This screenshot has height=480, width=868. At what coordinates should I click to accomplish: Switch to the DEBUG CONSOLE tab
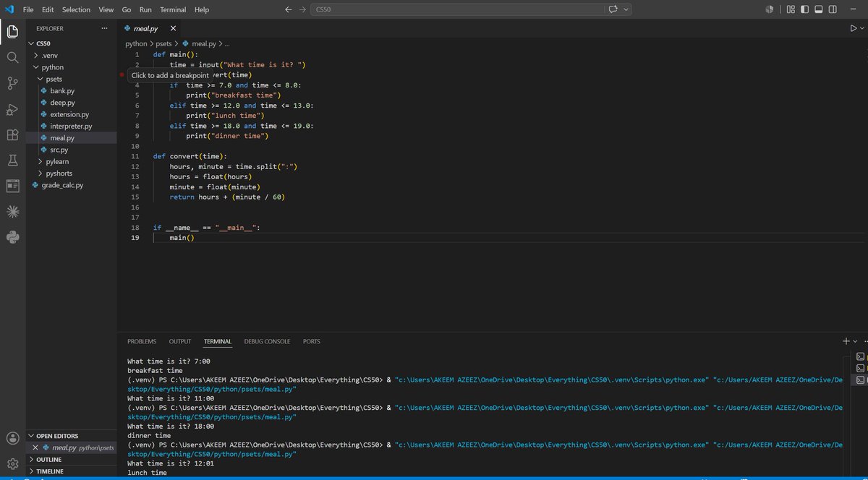pyautogui.click(x=267, y=341)
